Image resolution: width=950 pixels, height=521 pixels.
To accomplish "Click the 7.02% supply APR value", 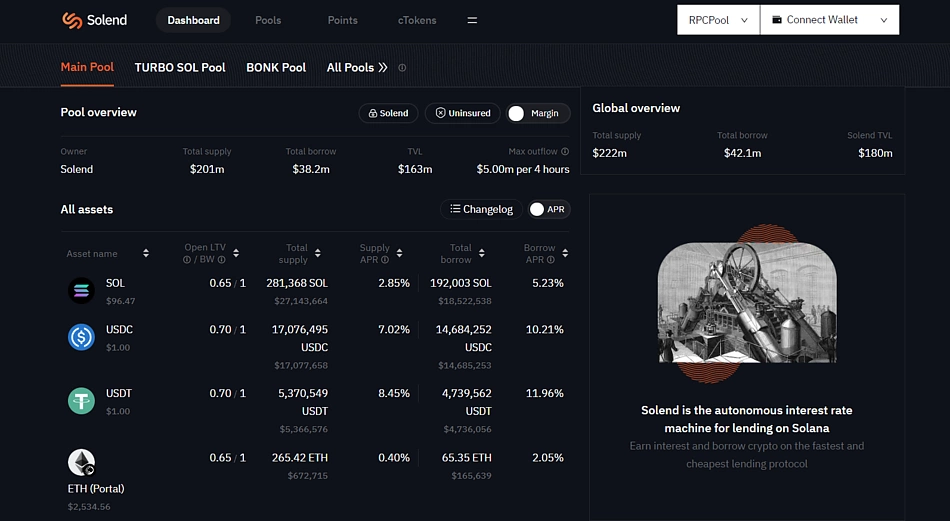I will (394, 330).
